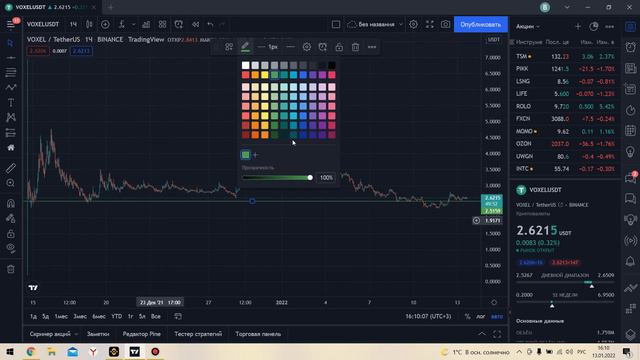Open indicator templates grid icon

[162, 24]
